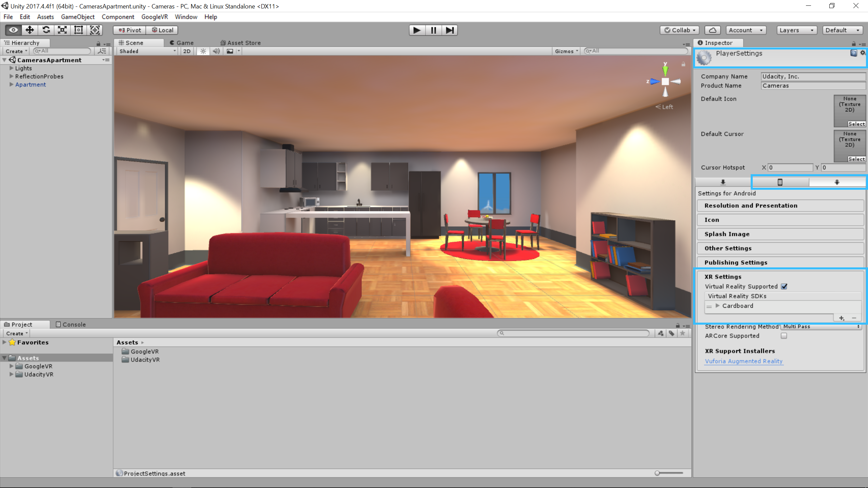Image resolution: width=868 pixels, height=488 pixels.
Task: Open the Stereo Rendering Method dropdown
Action: click(821, 326)
